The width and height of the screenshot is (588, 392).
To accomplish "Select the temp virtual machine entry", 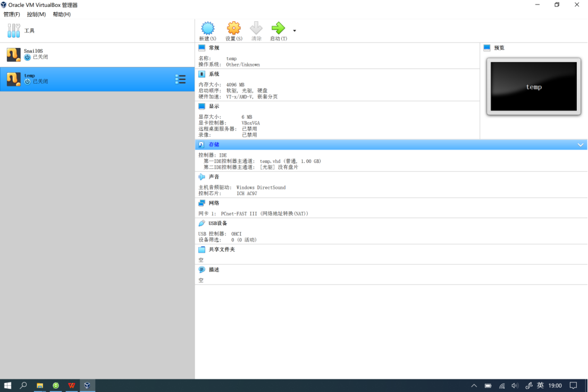I will [97, 79].
